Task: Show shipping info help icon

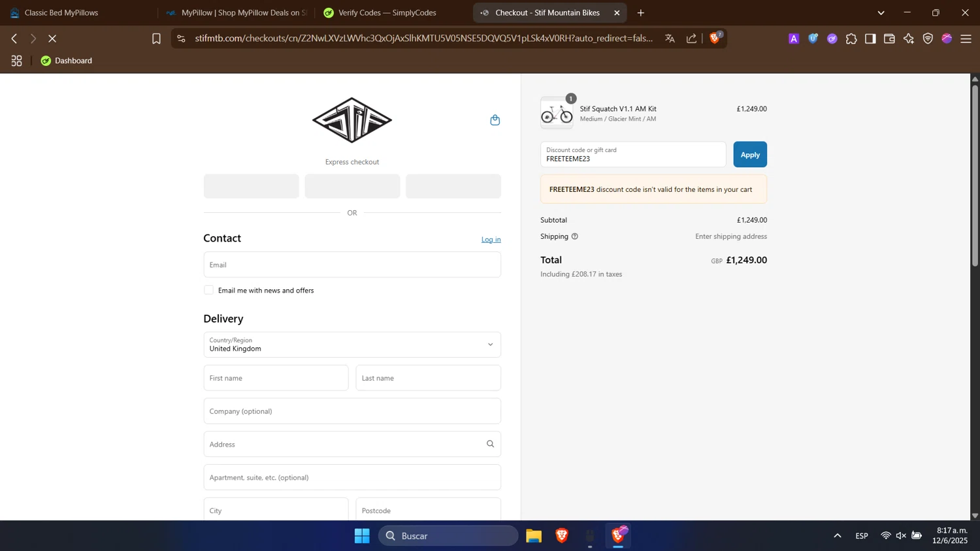Action: pyautogui.click(x=575, y=236)
